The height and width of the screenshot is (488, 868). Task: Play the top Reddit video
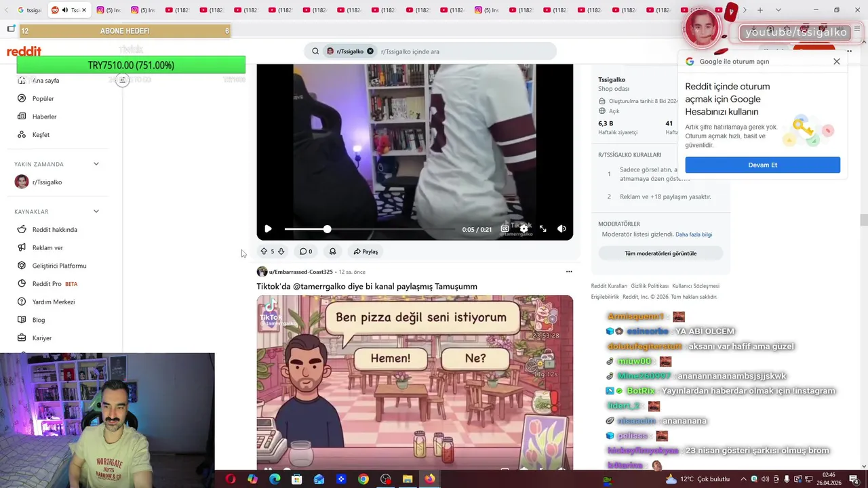click(x=268, y=229)
